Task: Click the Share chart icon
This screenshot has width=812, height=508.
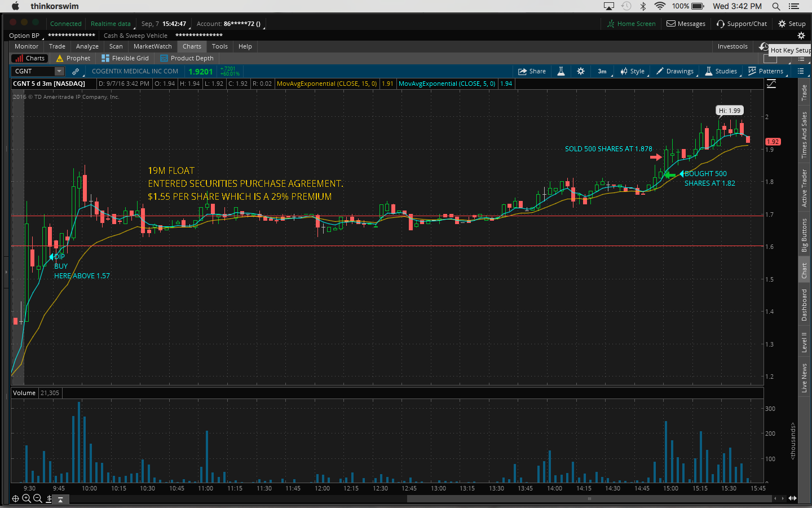Action: [x=532, y=71]
